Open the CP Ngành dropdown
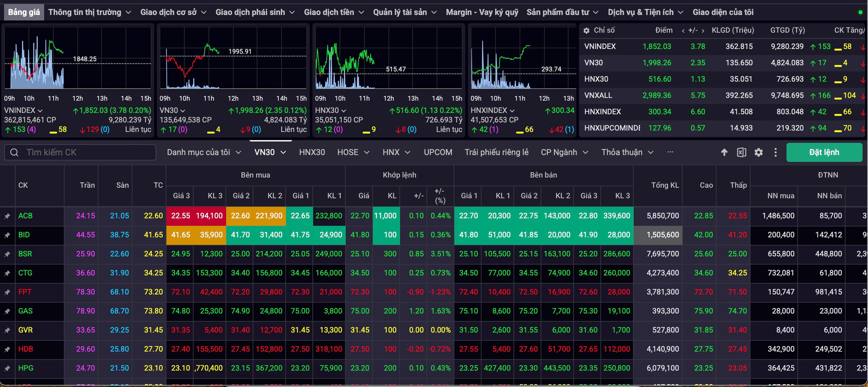The height and width of the screenshot is (387, 868). point(565,152)
